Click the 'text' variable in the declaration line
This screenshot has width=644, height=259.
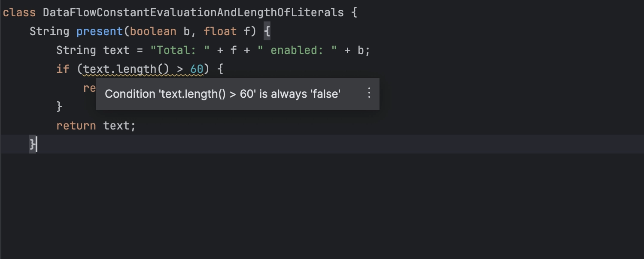(x=116, y=50)
